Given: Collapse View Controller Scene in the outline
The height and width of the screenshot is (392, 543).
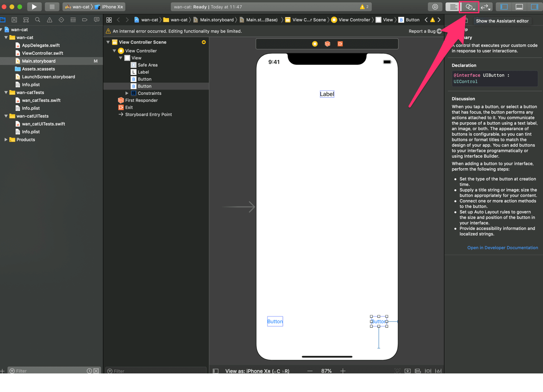Looking at the screenshot, I should 108,42.
